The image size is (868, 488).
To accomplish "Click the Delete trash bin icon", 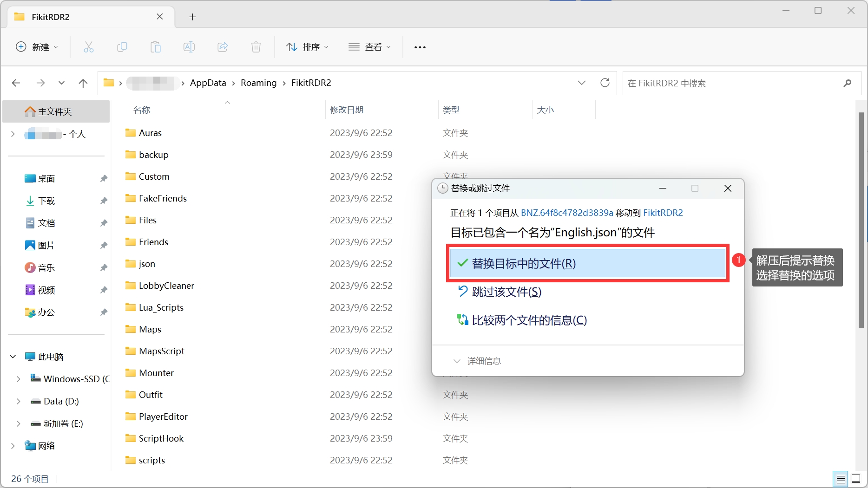I will pyautogui.click(x=256, y=47).
